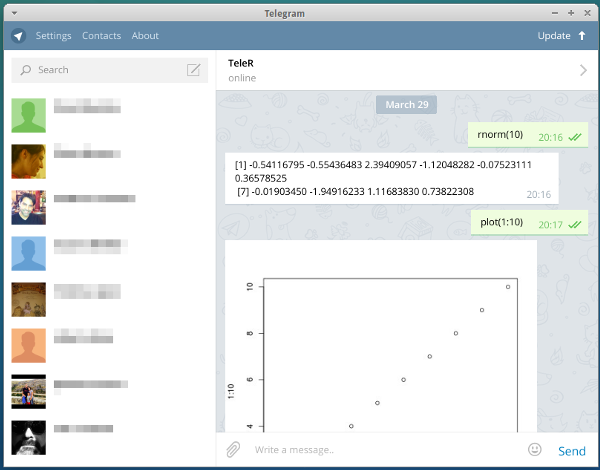Viewport: 600px width, 470px height.
Task: Click the attach file paperclip icon
Action: click(x=232, y=450)
